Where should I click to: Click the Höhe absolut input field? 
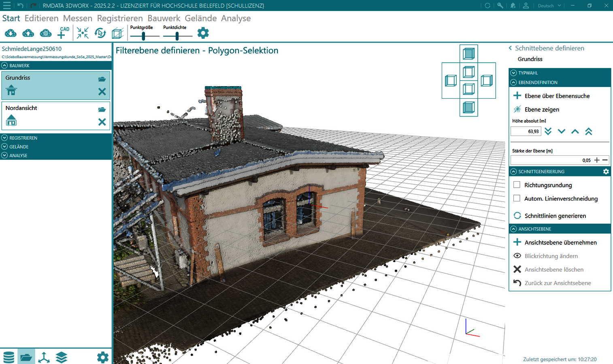(x=526, y=131)
